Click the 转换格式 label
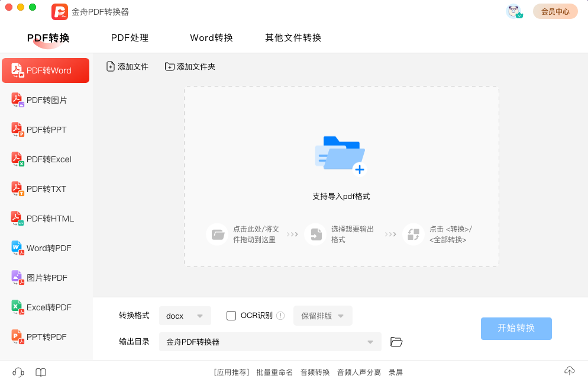 tap(134, 316)
